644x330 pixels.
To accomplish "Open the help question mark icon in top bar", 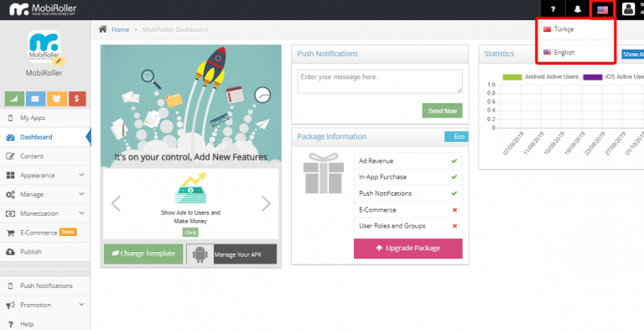I will [553, 10].
